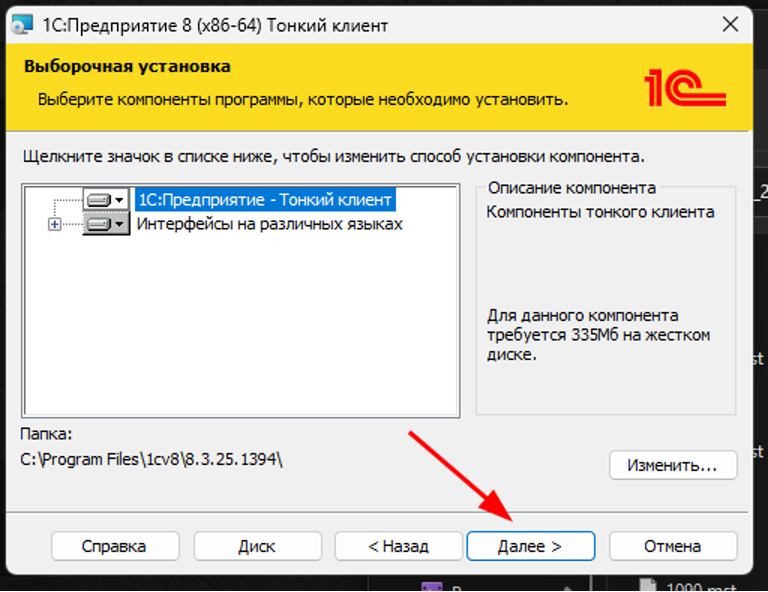Open help via the Справка button

click(x=115, y=546)
